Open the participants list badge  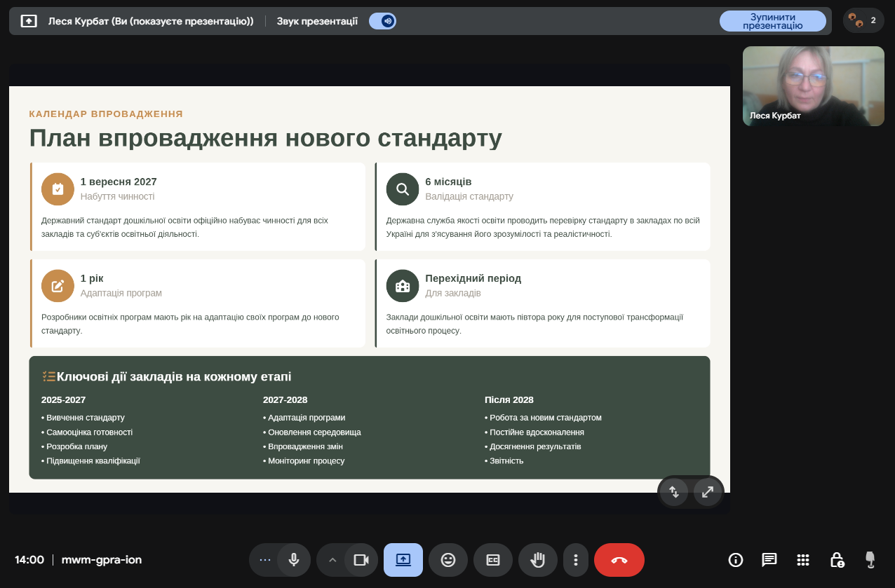pos(863,20)
